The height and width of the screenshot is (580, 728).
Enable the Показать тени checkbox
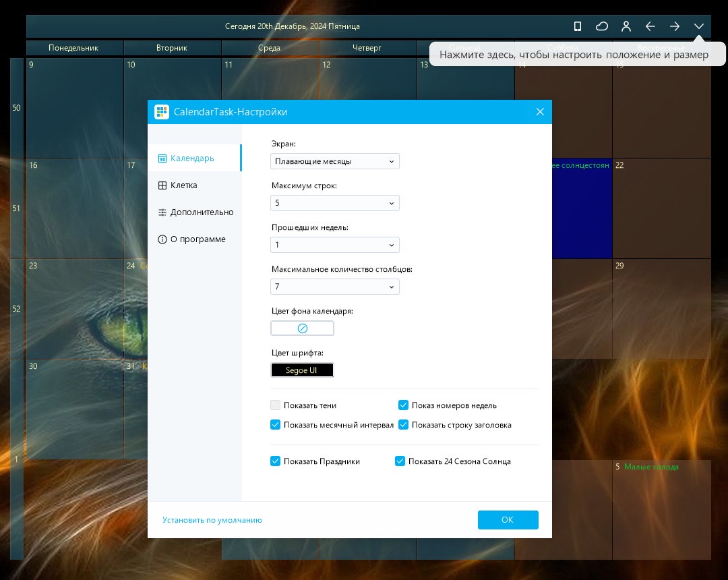point(275,405)
